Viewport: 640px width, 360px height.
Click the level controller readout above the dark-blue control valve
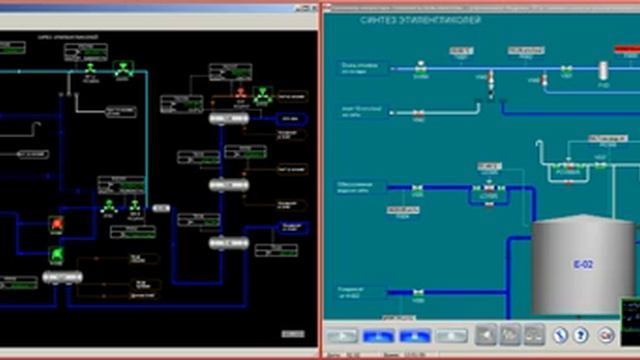pos(489,166)
